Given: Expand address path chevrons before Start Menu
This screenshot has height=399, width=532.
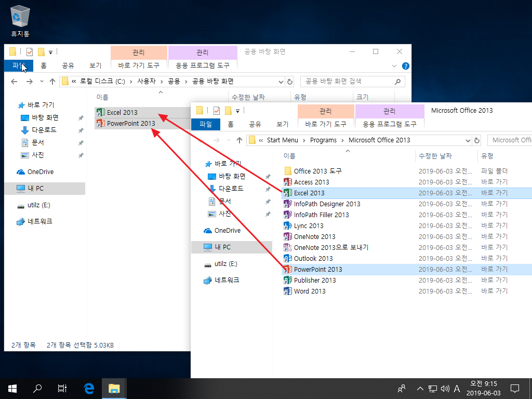Looking at the screenshot, I should tap(261, 140).
